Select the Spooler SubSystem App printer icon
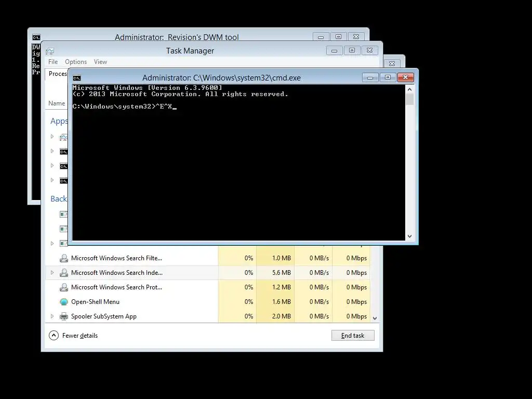Screen dimensions: 532x399 click(x=64, y=316)
